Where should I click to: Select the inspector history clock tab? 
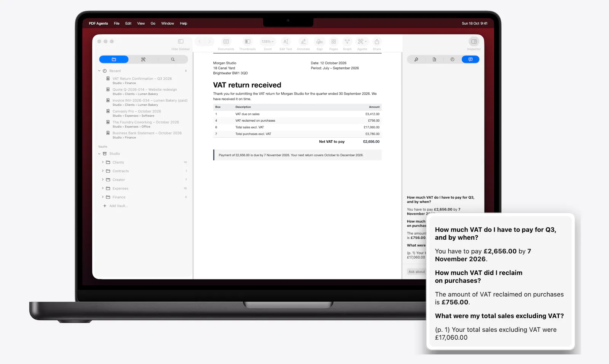pyautogui.click(x=452, y=59)
